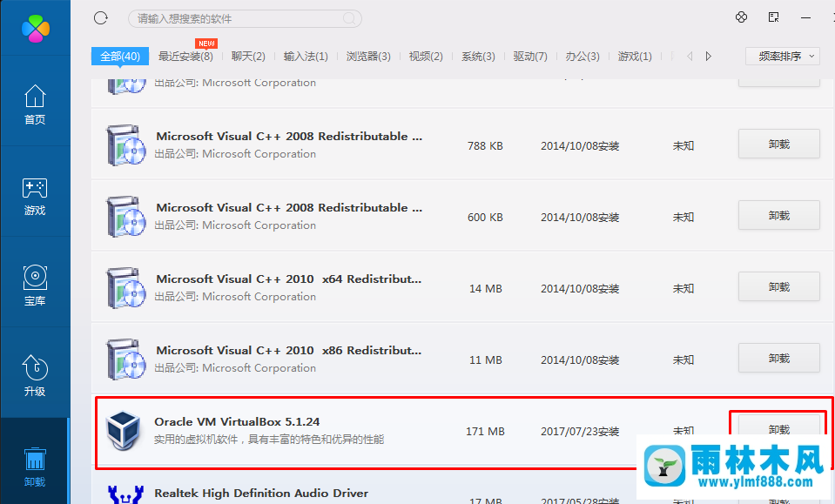835x504 pixels.
Task: Show more categories with the right arrow
Action: click(708, 56)
